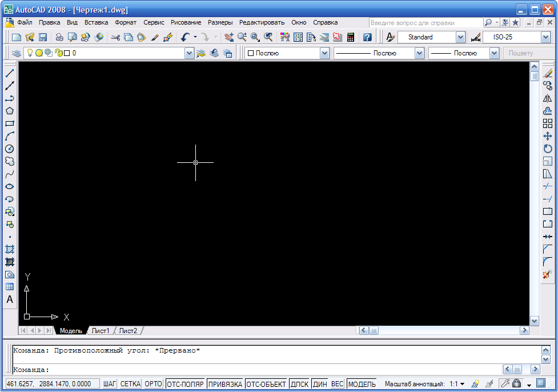Toggle ВЕС lineweight display
The image size is (558, 392).
tap(337, 384)
